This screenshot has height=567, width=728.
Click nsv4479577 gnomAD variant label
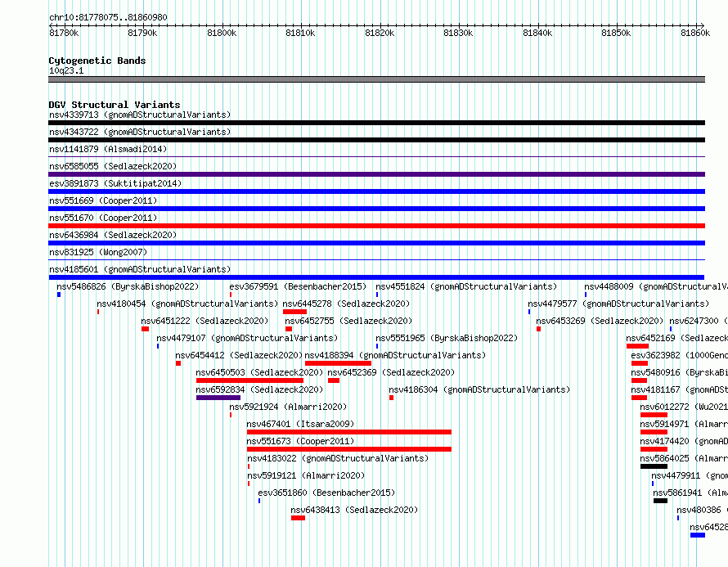pos(618,304)
